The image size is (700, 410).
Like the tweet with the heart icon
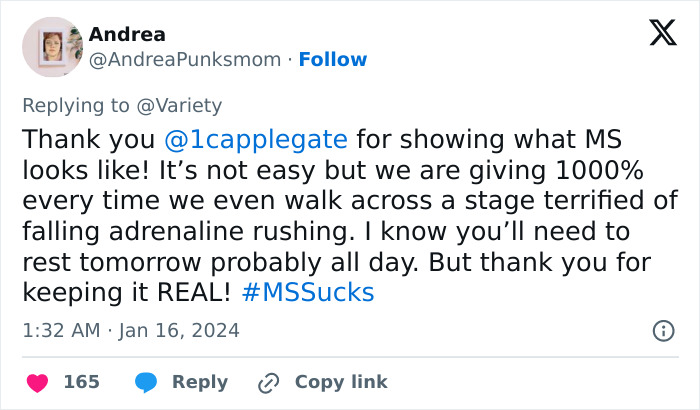tap(37, 382)
